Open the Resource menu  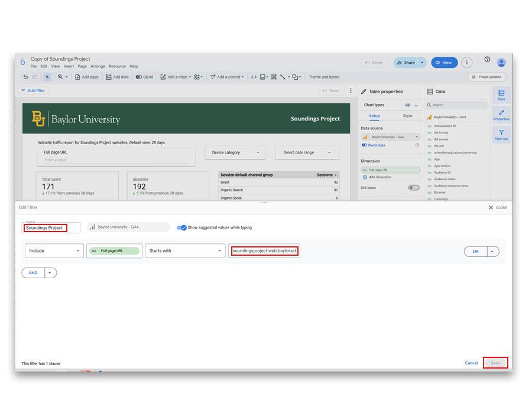coord(117,66)
